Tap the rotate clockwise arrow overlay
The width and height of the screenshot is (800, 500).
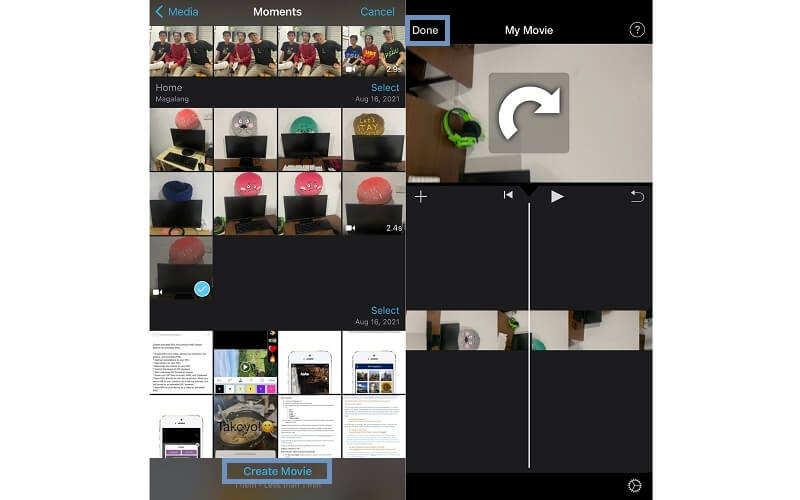pos(528,113)
